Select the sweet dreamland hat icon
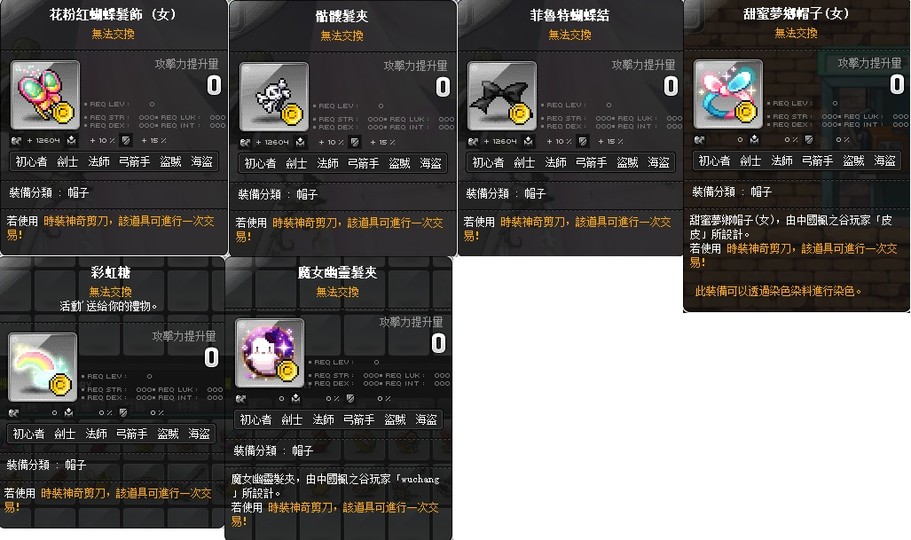 (x=728, y=94)
